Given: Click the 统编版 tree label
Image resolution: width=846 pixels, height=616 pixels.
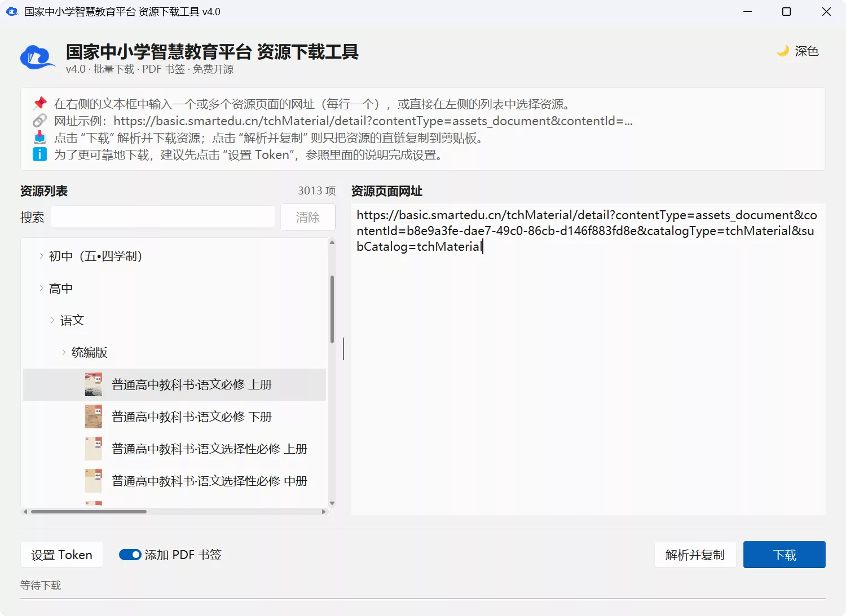Looking at the screenshot, I should pyautogui.click(x=89, y=352).
